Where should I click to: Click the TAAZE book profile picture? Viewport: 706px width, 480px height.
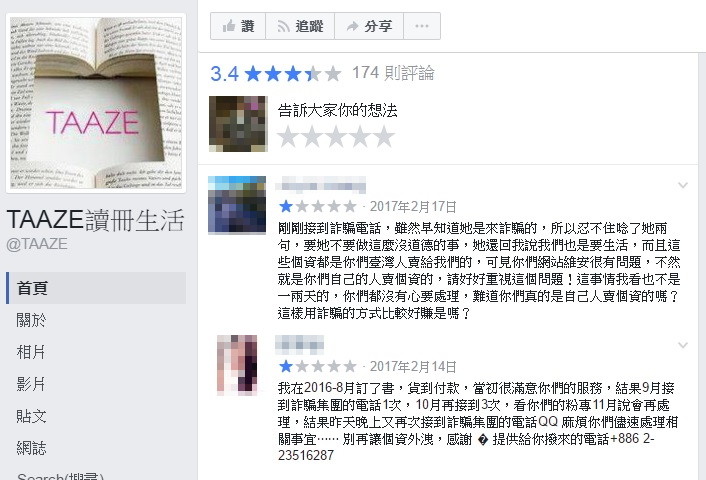tap(96, 103)
